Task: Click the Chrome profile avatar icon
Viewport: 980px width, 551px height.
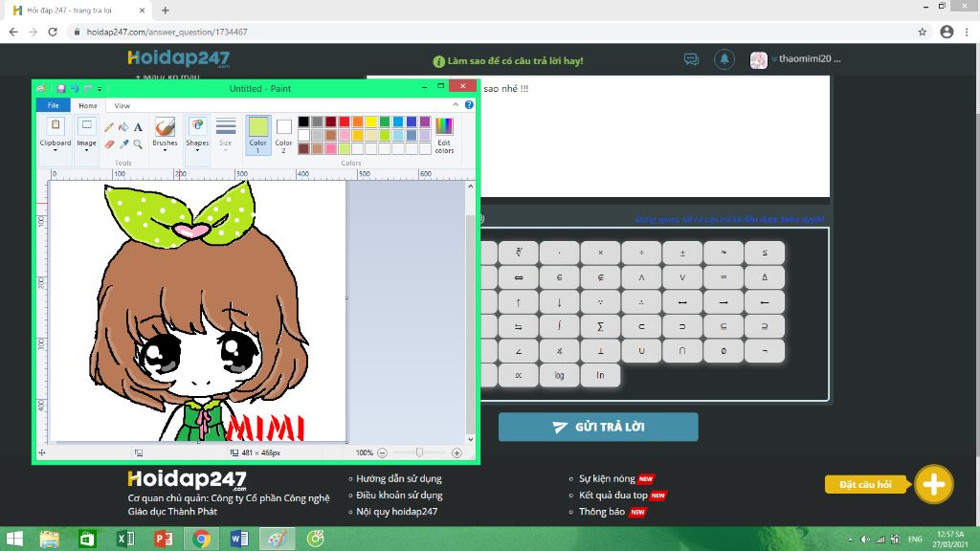Action: click(947, 32)
